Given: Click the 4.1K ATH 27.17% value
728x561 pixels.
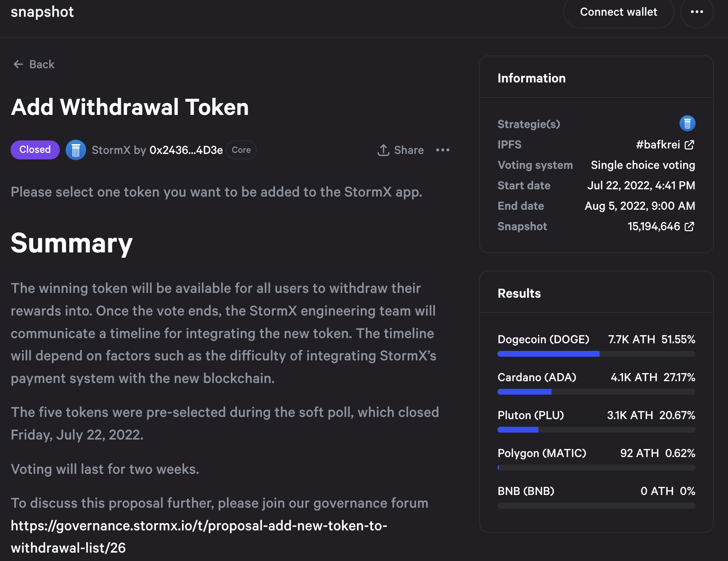Looking at the screenshot, I should [x=653, y=378].
